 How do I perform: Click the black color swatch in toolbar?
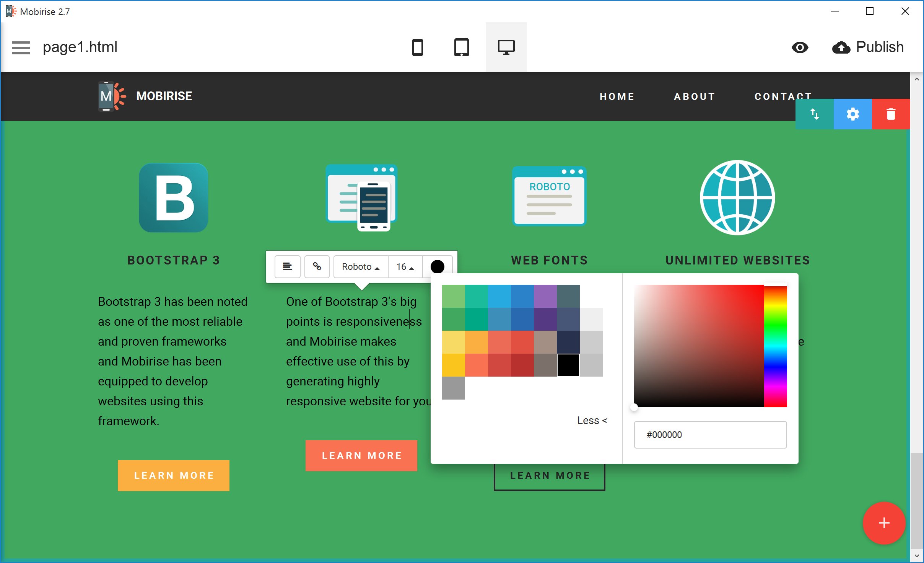(x=437, y=266)
